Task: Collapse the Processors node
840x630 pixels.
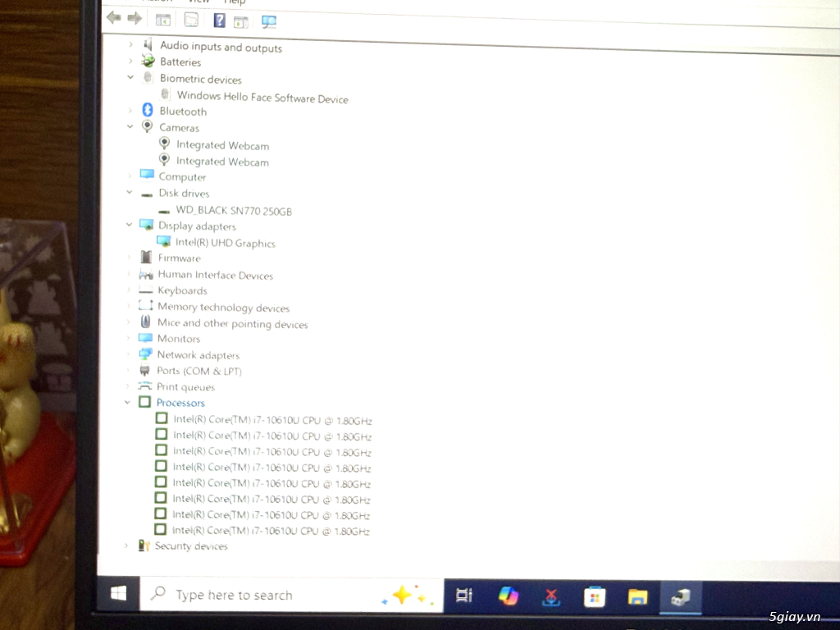Action: [127, 401]
